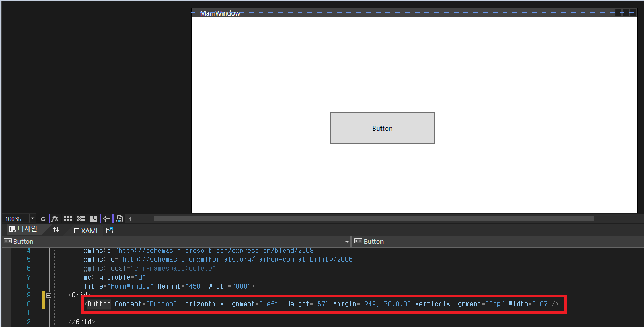The height and width of the screenshot is (327, 644).
Task: Click the MainWindow title in the designer
Action: point(219,13)
